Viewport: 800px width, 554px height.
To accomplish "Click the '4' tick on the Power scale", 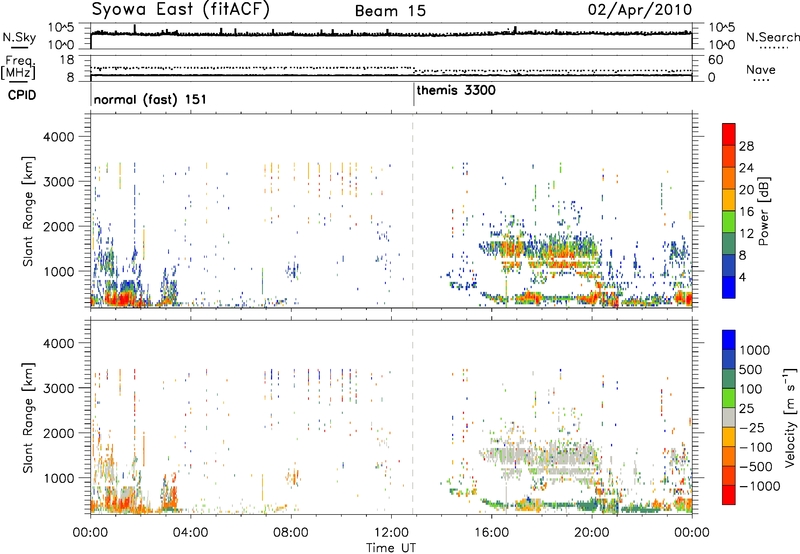I will 742,278.
